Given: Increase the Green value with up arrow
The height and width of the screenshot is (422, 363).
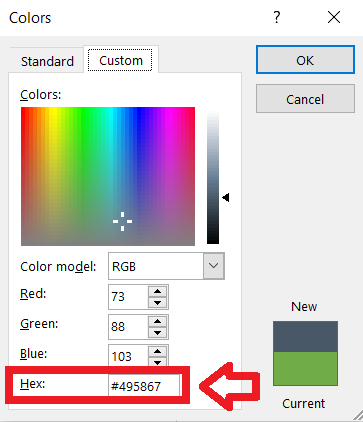Looking at the screenshot, I should pos(157,321).
